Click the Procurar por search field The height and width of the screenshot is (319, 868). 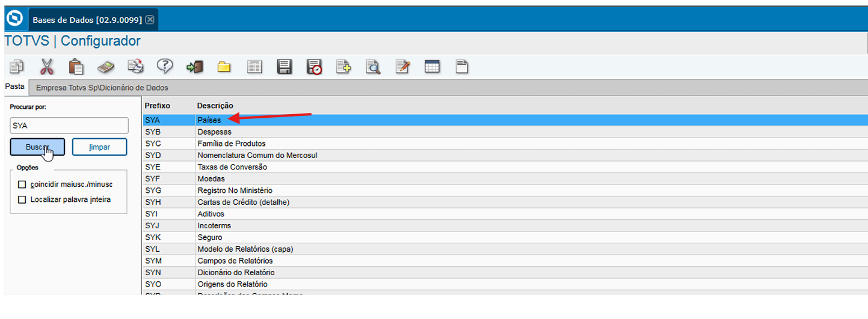(69, 126)
